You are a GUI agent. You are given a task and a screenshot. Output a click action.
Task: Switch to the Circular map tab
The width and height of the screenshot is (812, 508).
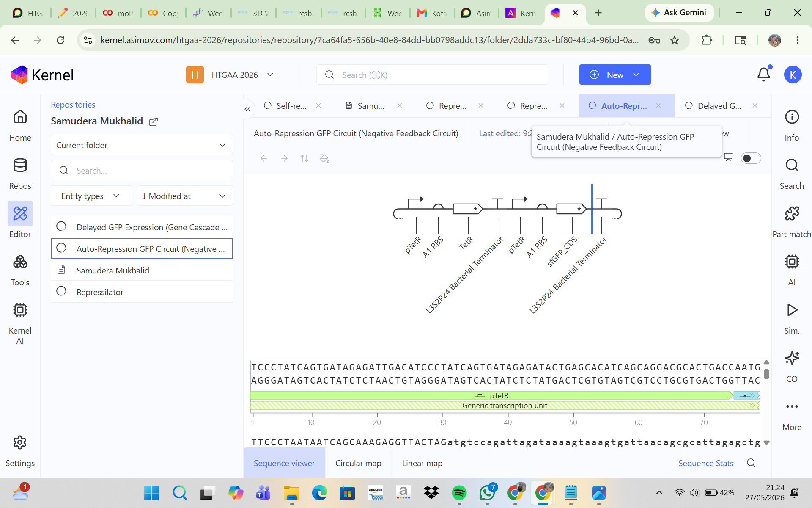[358, 463]
